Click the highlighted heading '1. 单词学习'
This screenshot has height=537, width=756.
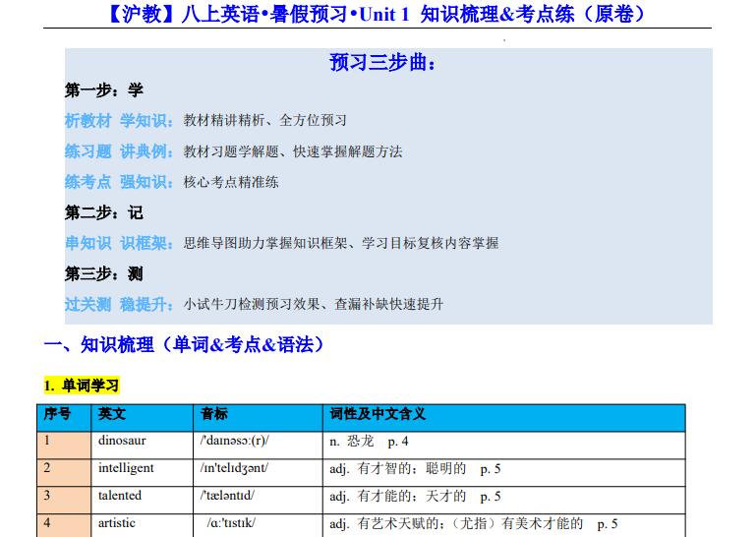click(x=82, y=386)
